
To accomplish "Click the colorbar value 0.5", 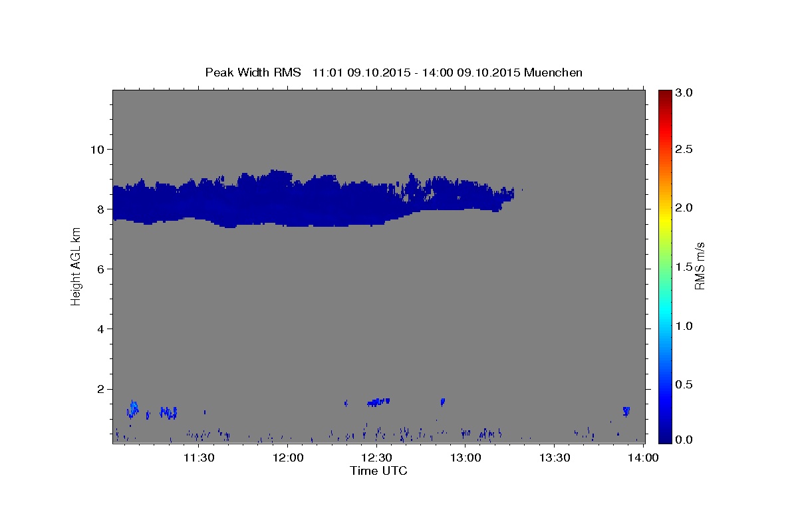I will [686, 384].
